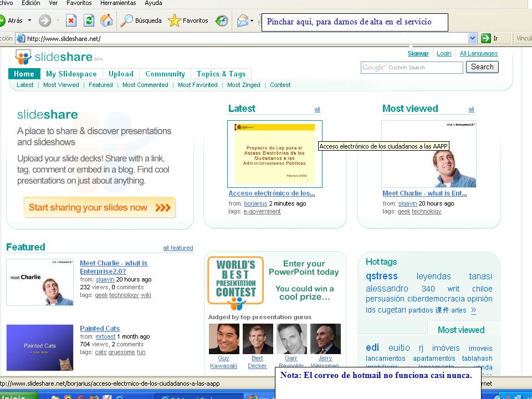Click the Mail envelope icon

point(242,21)
